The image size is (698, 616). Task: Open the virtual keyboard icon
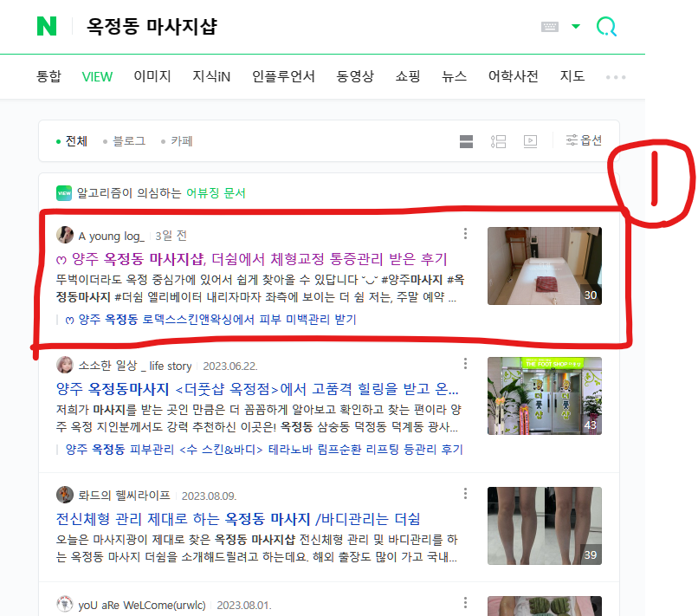click(x=550, y=27)
